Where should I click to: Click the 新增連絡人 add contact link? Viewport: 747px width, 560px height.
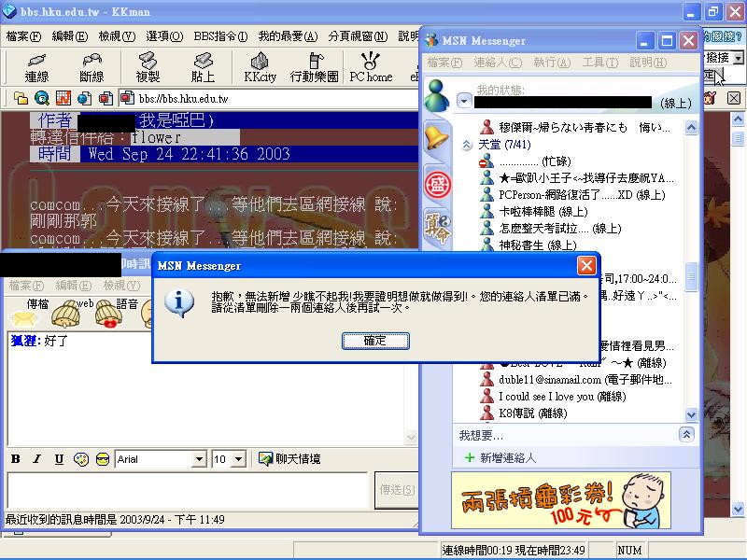pyautogui.click(x=508, y=457)
